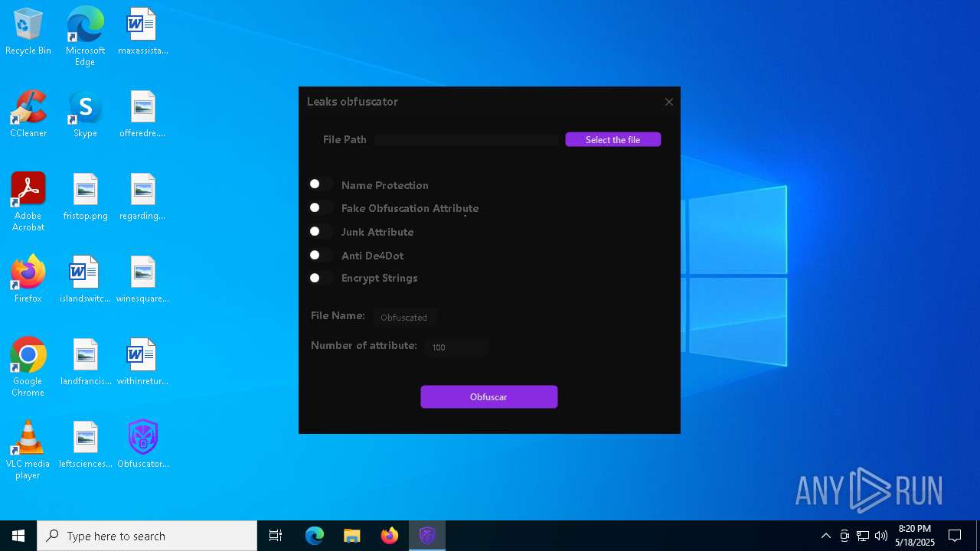Open Firefox from the taskbar
980x551 pixels.
390,536
